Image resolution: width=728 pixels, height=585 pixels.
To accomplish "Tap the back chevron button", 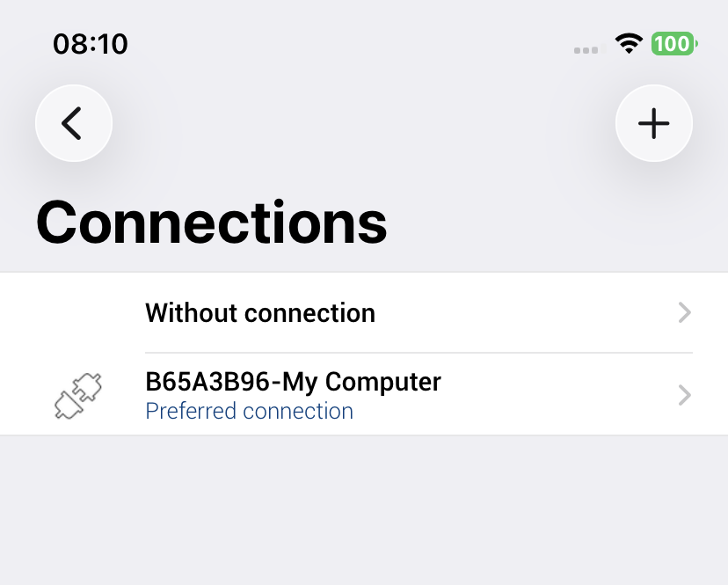I will click(73, 124).
